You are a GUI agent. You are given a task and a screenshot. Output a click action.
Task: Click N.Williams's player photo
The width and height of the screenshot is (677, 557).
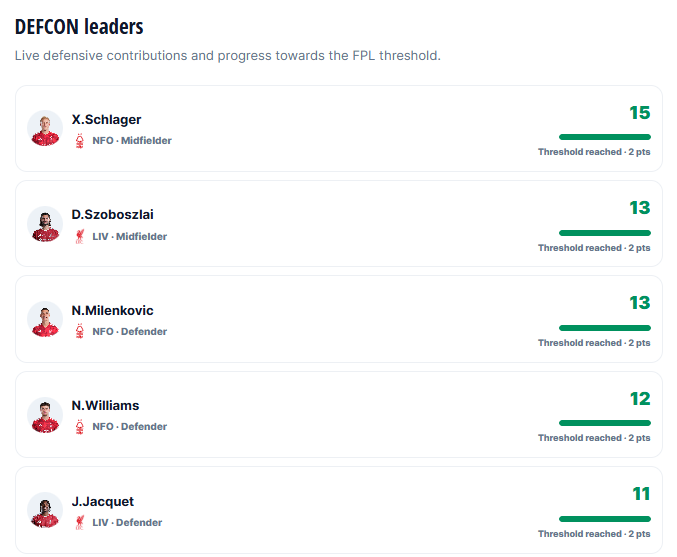pos(45,415)
